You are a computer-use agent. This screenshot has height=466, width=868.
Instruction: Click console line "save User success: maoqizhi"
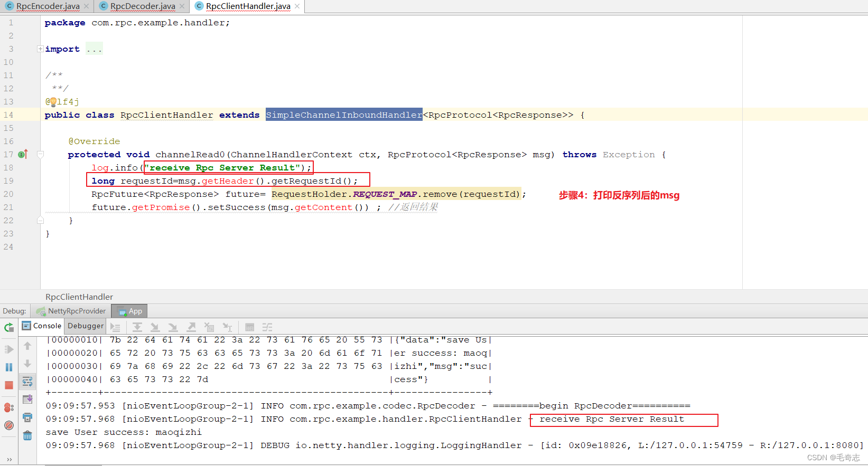[124, 432]
